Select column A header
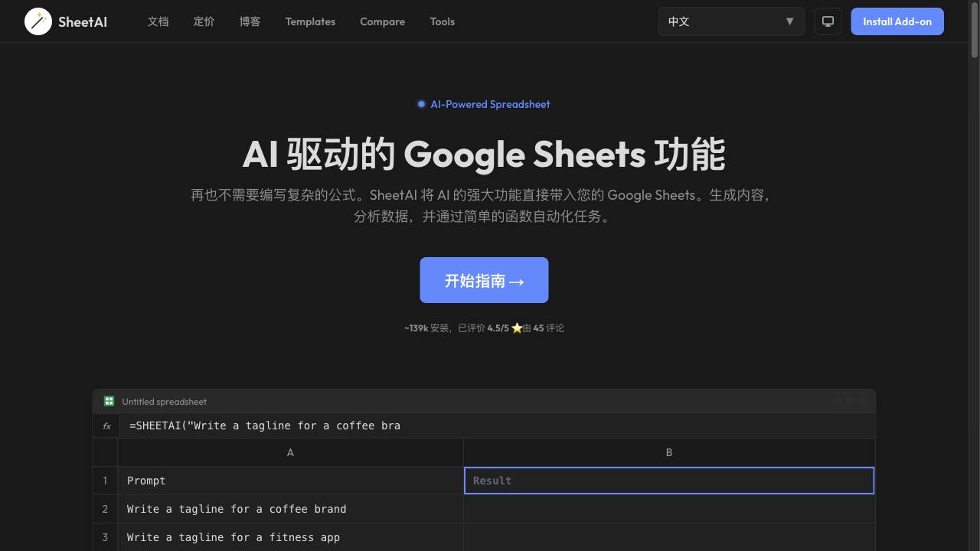Image resolution: width=980 pixels, height=551 pixels. (290, 452)
